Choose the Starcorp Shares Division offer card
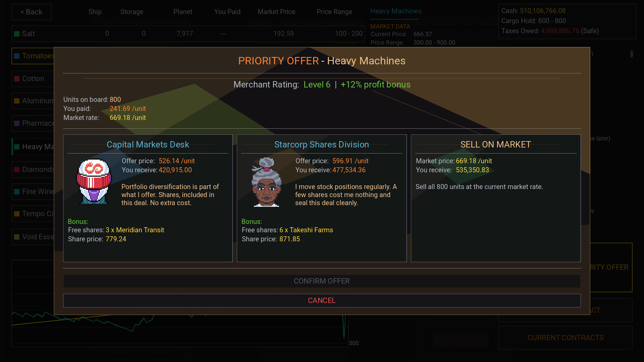The width and height of the screenshot is (644, 362). click(322, 198)
